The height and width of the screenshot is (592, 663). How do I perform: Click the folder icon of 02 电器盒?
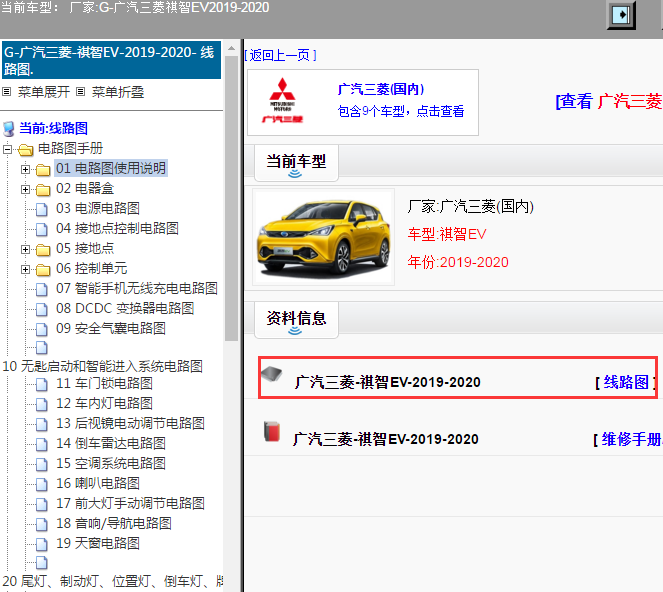click(x=43, y=189)
